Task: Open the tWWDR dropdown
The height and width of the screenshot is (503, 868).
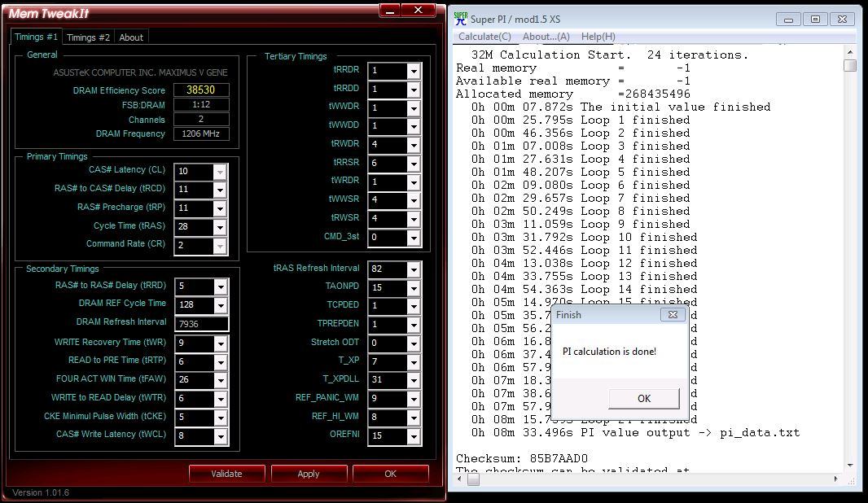Action: 414,108
